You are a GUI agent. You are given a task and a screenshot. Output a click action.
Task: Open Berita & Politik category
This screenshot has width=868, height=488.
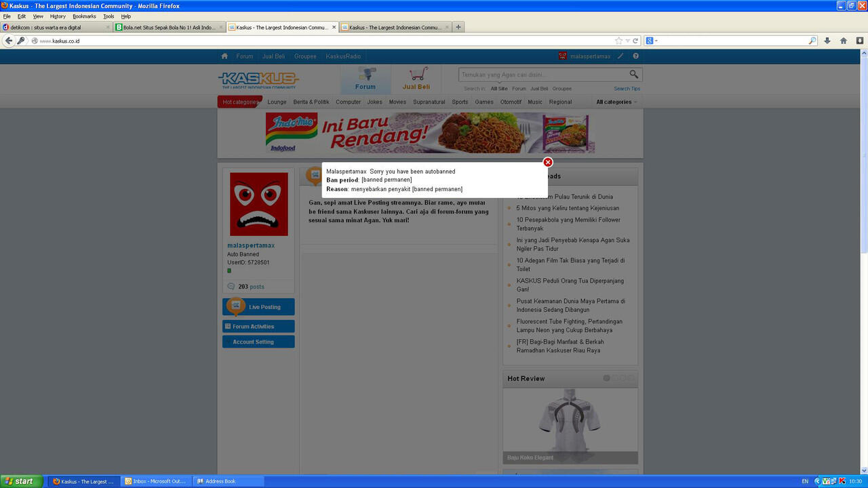tap(311, 102)
